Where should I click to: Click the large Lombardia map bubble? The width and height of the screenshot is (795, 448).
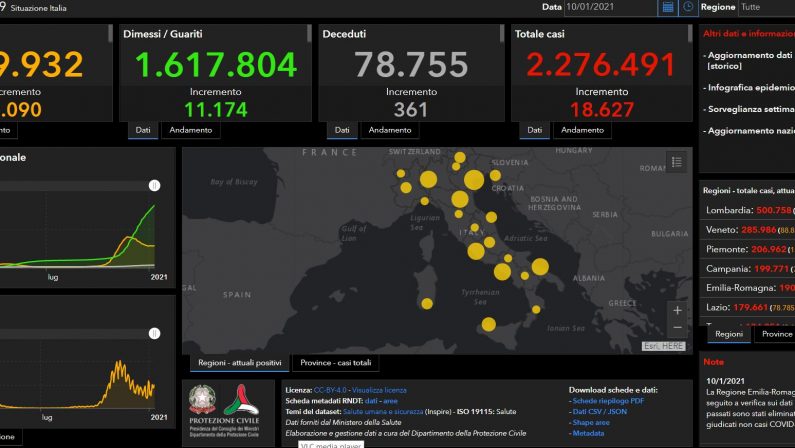428,179
